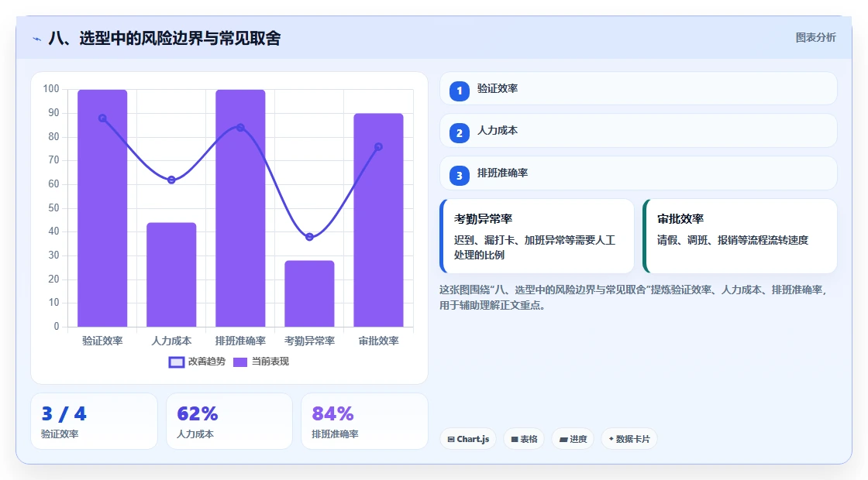Click the number 2 badge for 人力成本
Screen dimensions: 868x480
click(459, 133)
